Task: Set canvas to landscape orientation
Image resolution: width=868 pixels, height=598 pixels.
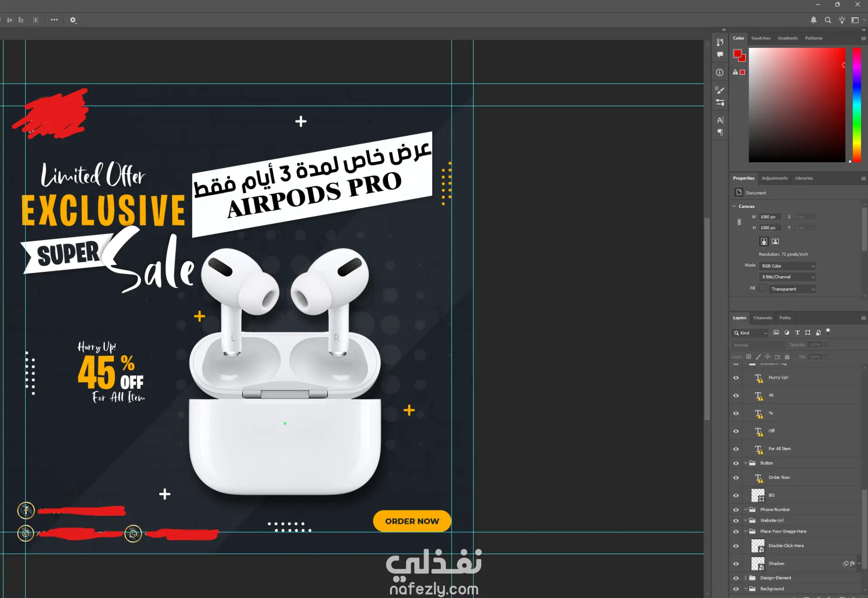Action: [x=775, y=241]
